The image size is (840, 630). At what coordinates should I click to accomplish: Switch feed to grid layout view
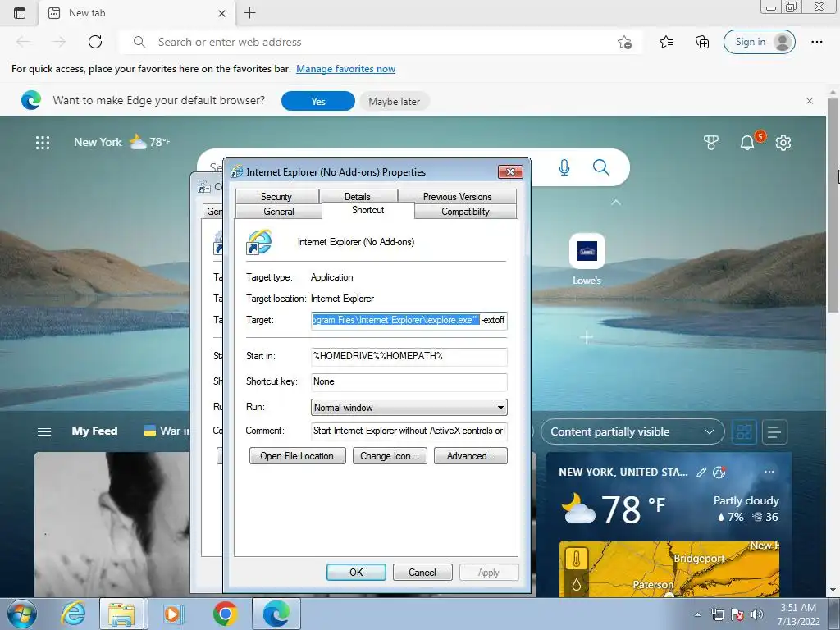[x=744, y=431]
